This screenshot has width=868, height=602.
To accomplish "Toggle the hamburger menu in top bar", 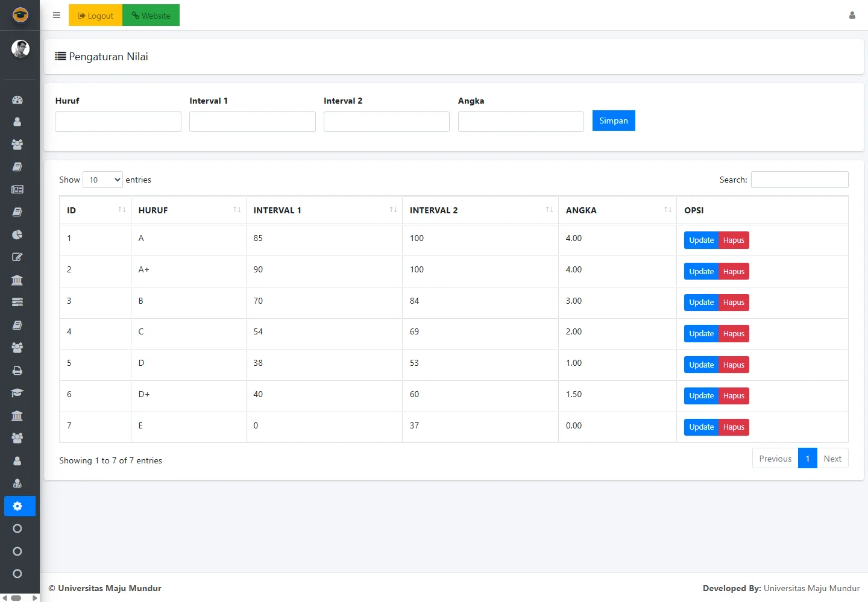I will [57, 16].
